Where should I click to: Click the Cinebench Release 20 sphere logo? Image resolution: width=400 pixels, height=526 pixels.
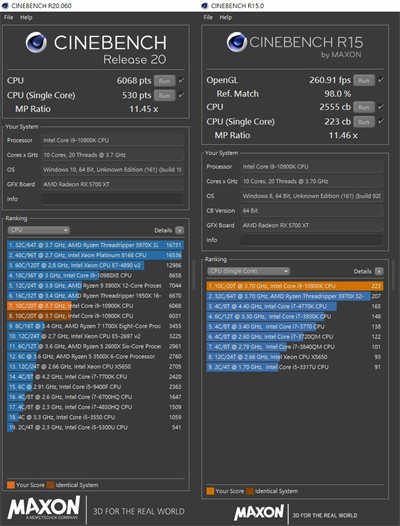(x=36, y=43)
